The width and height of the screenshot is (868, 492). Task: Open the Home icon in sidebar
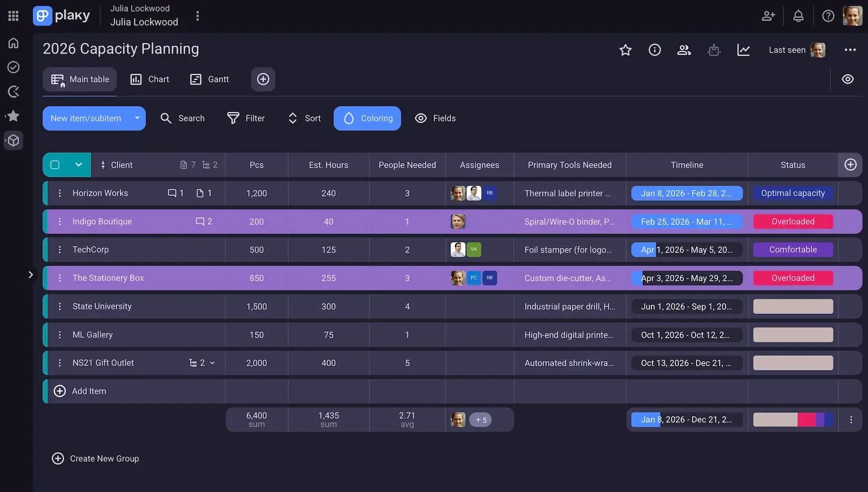tap(14, 43)
